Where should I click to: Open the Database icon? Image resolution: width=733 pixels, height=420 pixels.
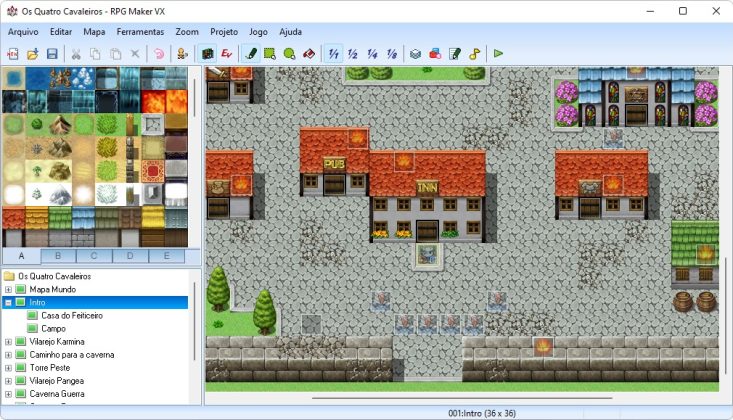coord(415,54)
